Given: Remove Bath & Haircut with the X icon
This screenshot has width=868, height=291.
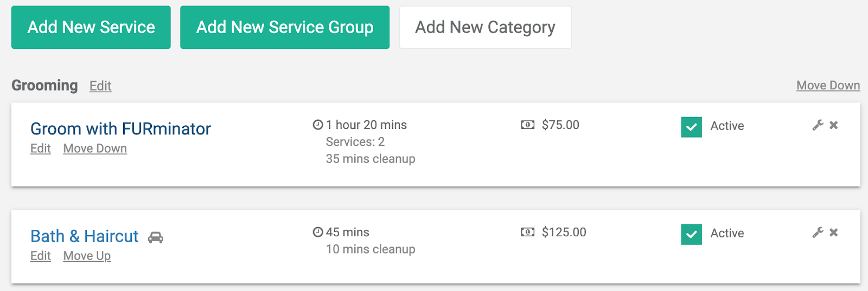Looking at the screenshot, I should click(x=834, y=232).
